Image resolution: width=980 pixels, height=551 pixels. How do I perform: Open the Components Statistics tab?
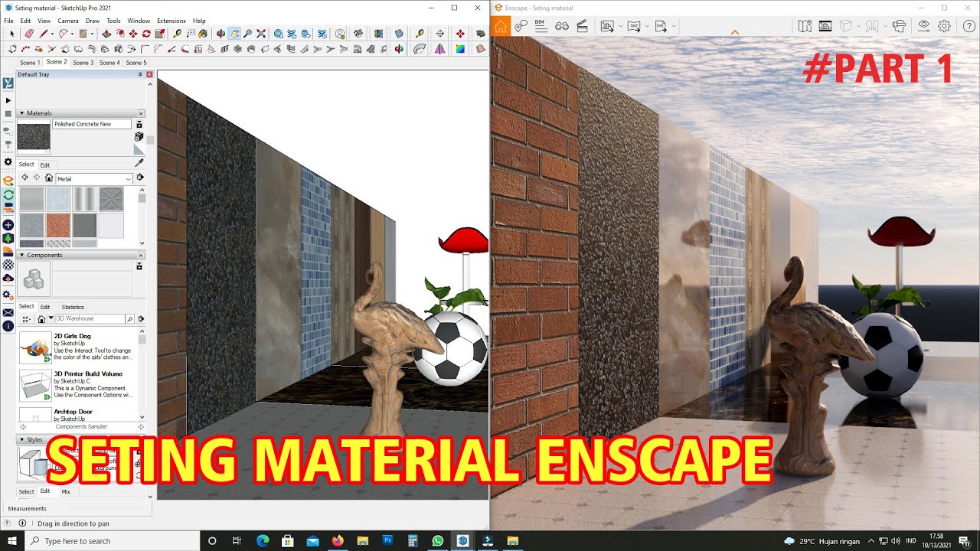click(73, 307)
